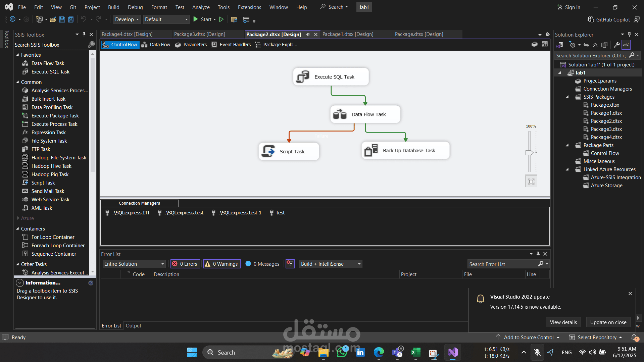Viewport: 644px width, 362px height.
Task: Open the Build + IntelliSense dropdown
Action: coord(331,264)
